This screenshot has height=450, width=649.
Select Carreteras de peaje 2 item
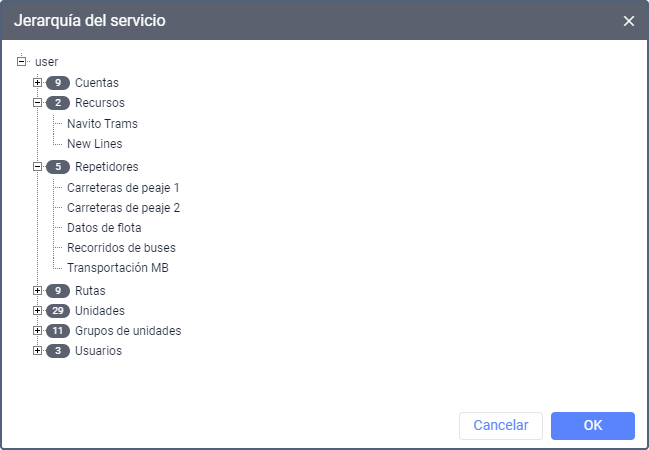coord(123,208)
